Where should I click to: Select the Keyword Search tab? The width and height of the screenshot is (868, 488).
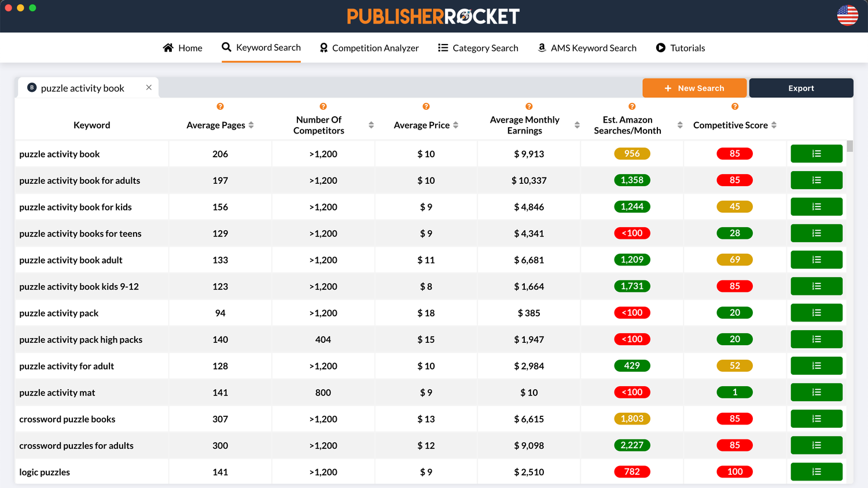261,47
